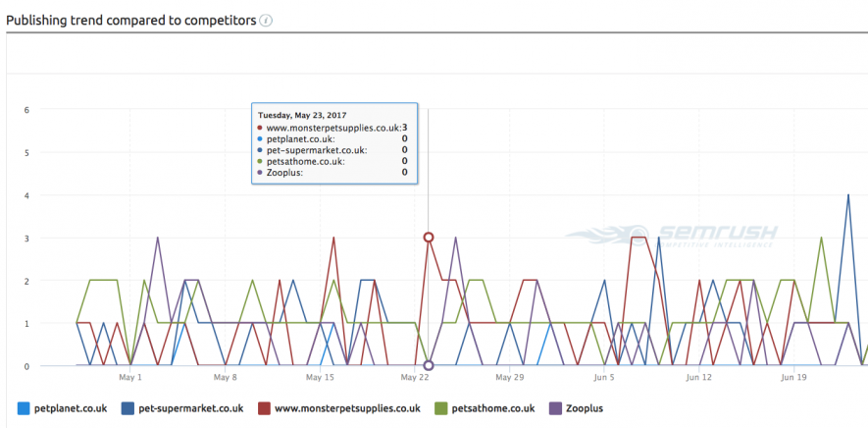868x428 pixels.
Task: Hide the Zooplus series via legend text
Action: (587, 407)
